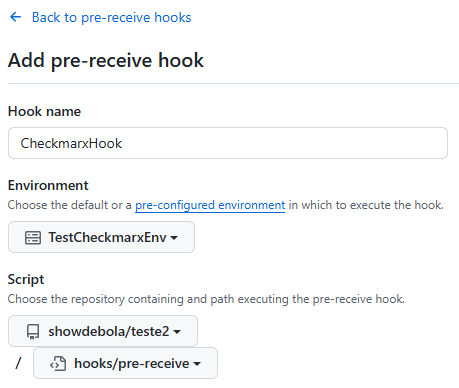Click the code file icon beside hooks/pre-receive
The width and height of the screenshot is (459, 388).
click(58, 364)
